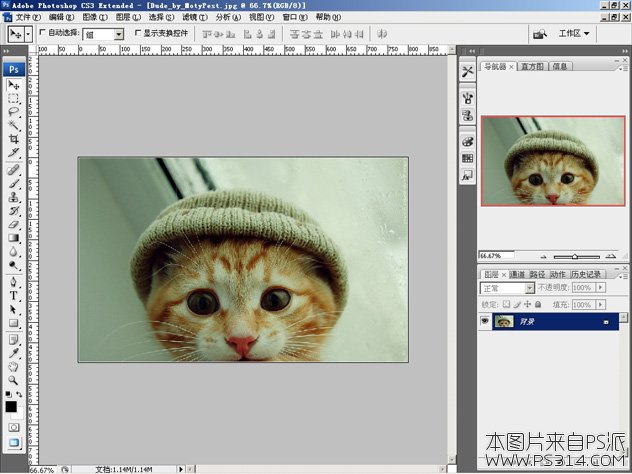
Task: Open the layer blend mode 正常 dropdown
Action: click(x=507, y=288)
